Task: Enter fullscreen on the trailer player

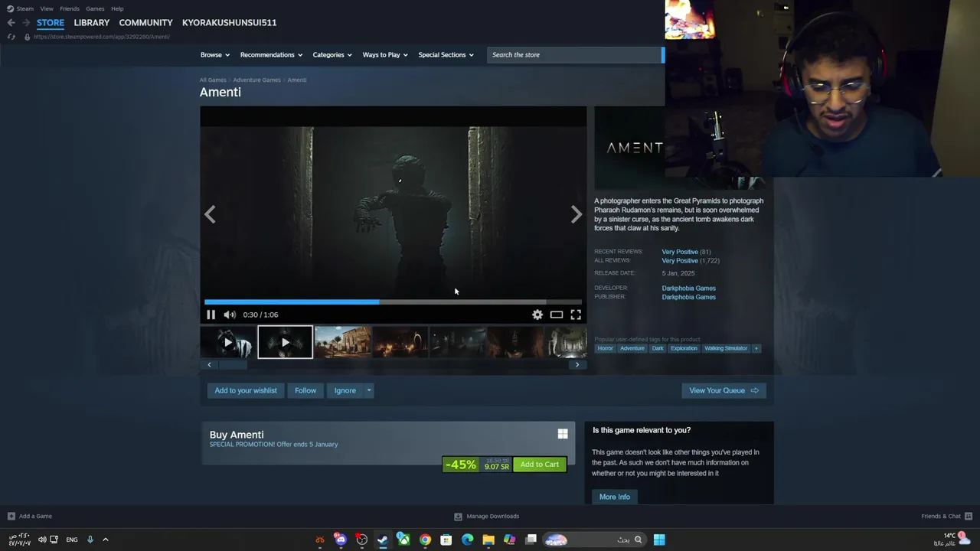Action: 576,315
